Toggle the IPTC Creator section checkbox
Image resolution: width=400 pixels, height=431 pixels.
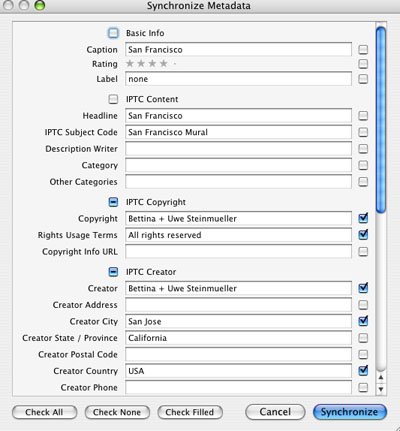[x=113, y=272]
